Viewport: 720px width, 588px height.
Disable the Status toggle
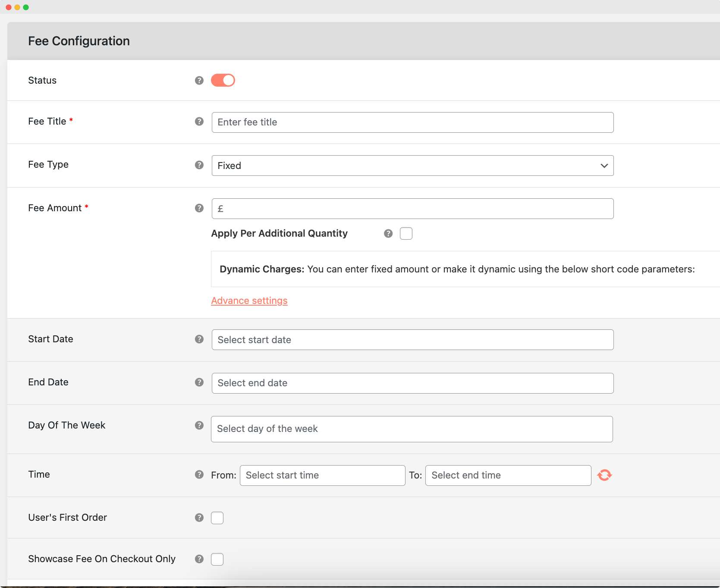click(x=223, y=80)
